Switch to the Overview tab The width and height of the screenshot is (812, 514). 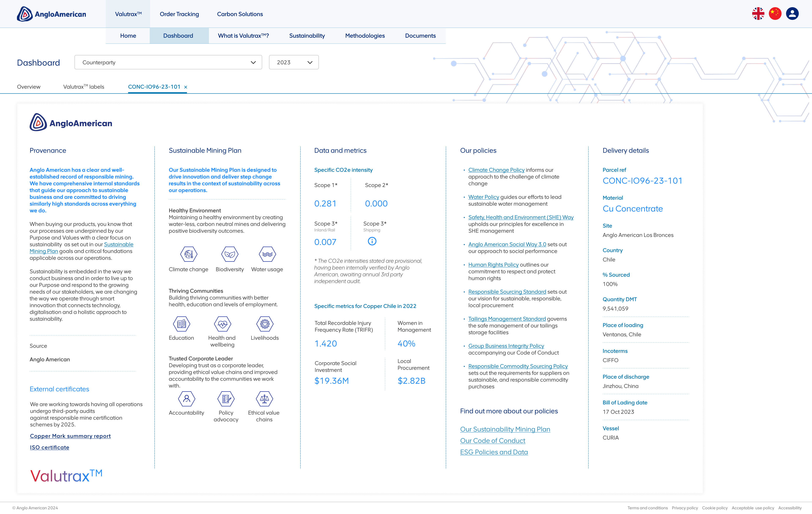click(29, 87)
